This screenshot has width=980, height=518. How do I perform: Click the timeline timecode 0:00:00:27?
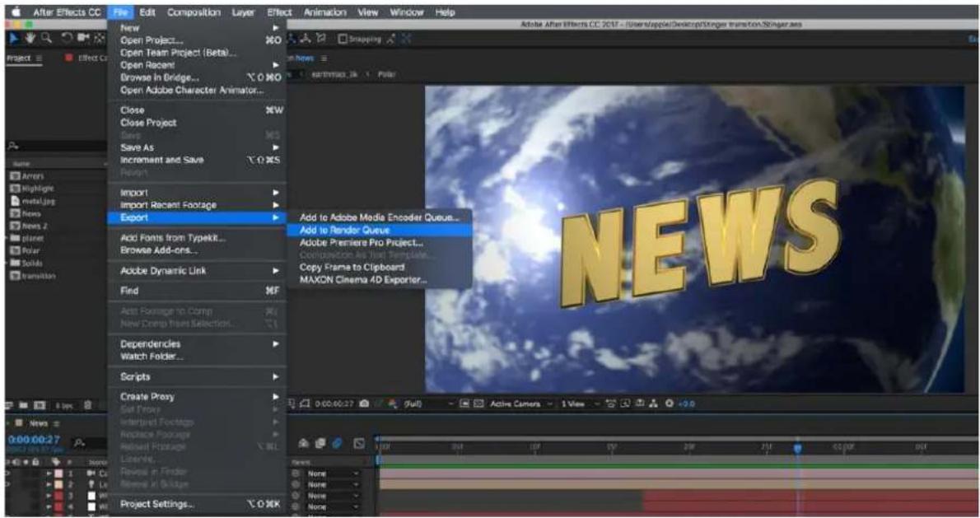[x=34, y=440]
